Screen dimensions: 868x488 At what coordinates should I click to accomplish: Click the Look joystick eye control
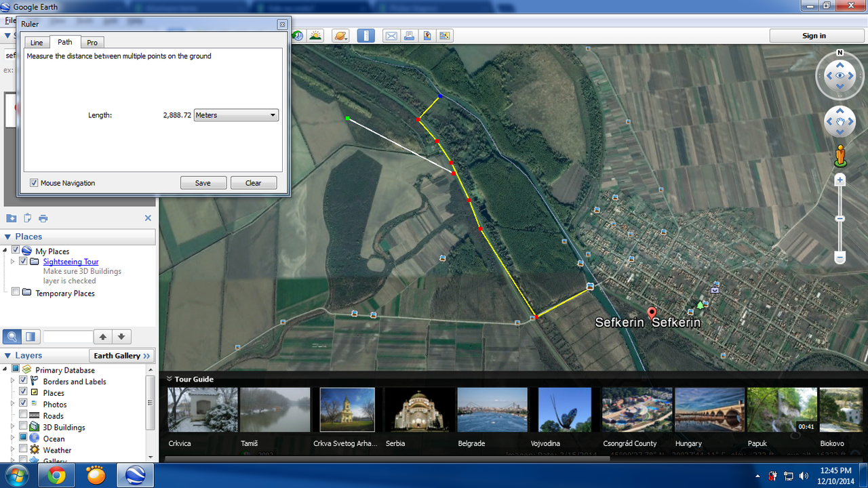[x=840, y=76]
